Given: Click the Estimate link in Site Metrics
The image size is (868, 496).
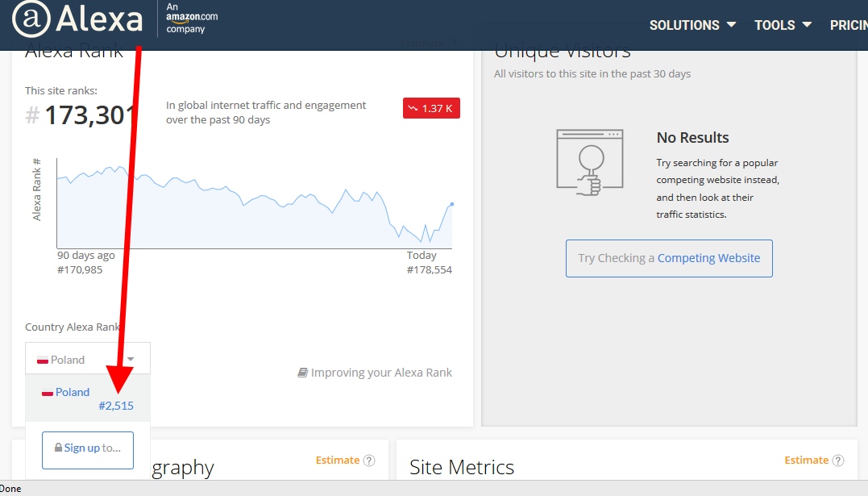Looking at the screenshot, I should pos(806,460).
